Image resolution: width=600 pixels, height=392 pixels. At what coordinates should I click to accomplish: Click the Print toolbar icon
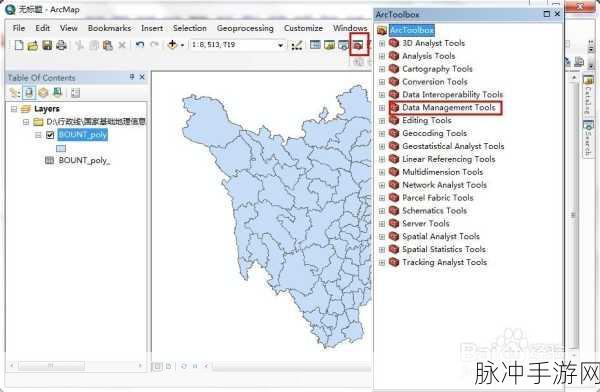pyautogui.click(x=61, y=46)
